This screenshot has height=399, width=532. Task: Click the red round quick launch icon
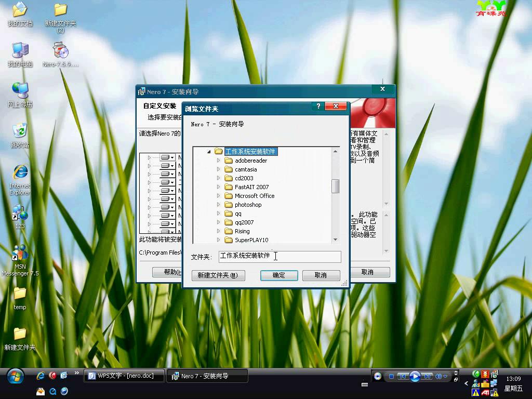click(52, 375)
